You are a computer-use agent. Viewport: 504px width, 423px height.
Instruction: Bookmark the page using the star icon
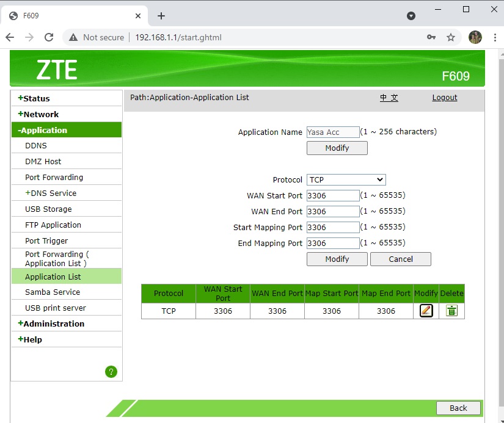pyautogui.click(x=451, y=37)
